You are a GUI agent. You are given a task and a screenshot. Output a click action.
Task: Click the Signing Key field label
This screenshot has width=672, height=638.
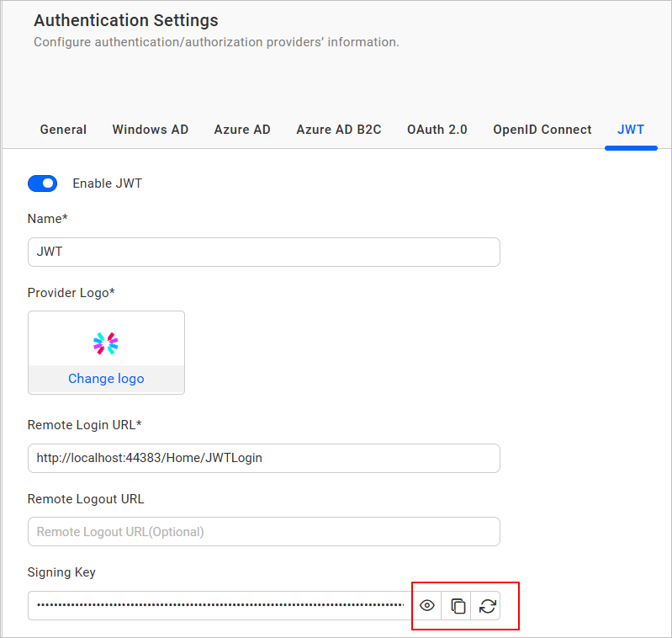(61, 572)
